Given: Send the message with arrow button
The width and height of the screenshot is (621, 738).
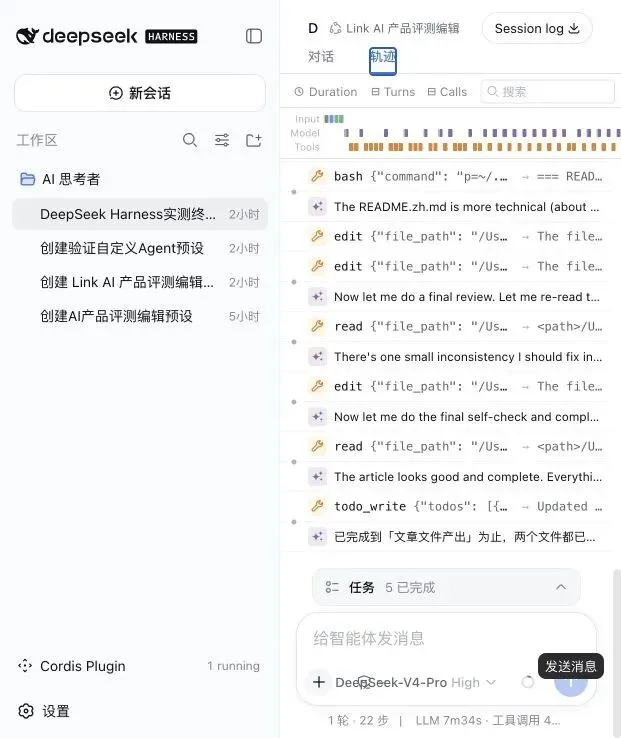Looking at the screenshot, I should [x=571, y=682].
